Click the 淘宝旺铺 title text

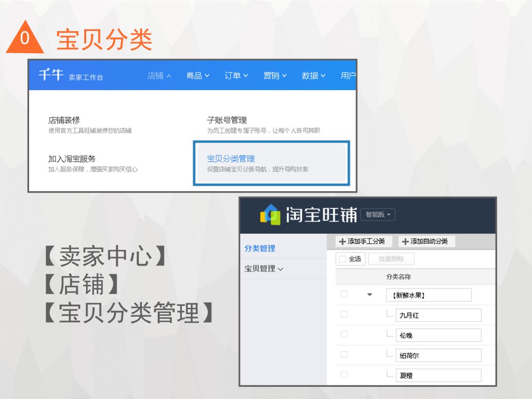pos(321,215)
